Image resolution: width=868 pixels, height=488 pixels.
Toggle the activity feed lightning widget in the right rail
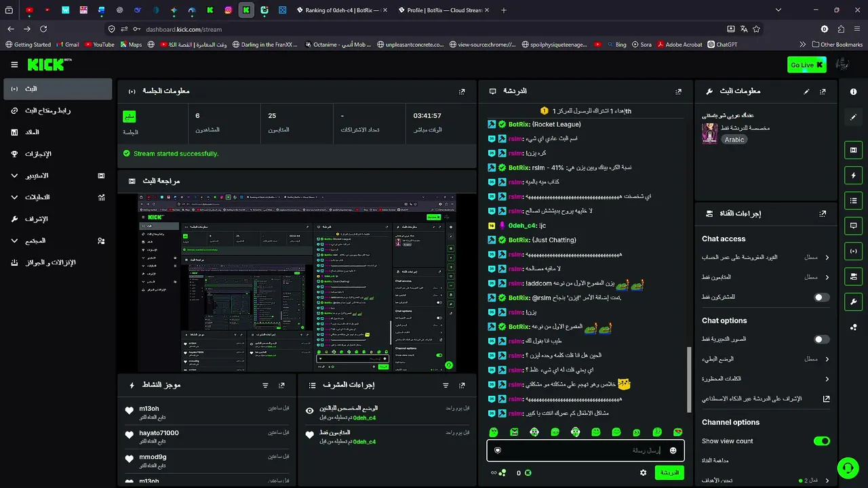coord(853,176)
